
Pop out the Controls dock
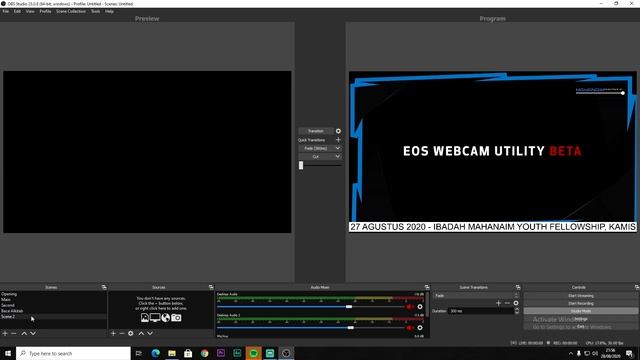[637, 287]
